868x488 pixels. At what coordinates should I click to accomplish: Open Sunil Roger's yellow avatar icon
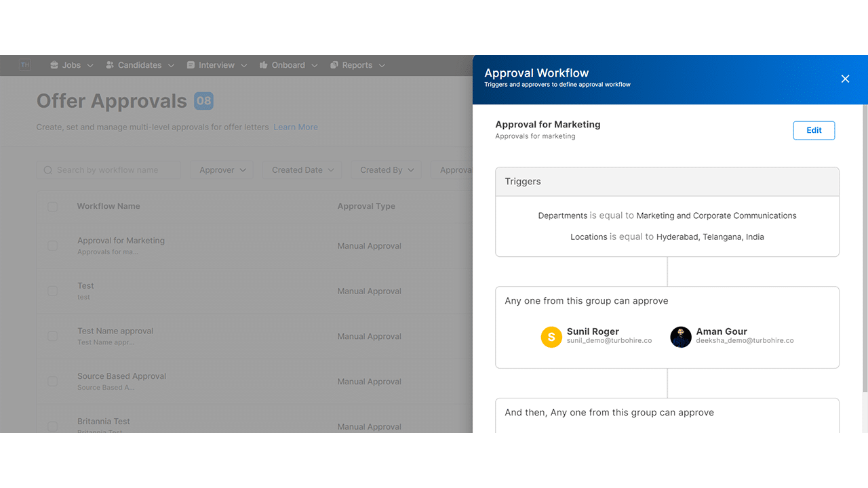pos(551,337)
